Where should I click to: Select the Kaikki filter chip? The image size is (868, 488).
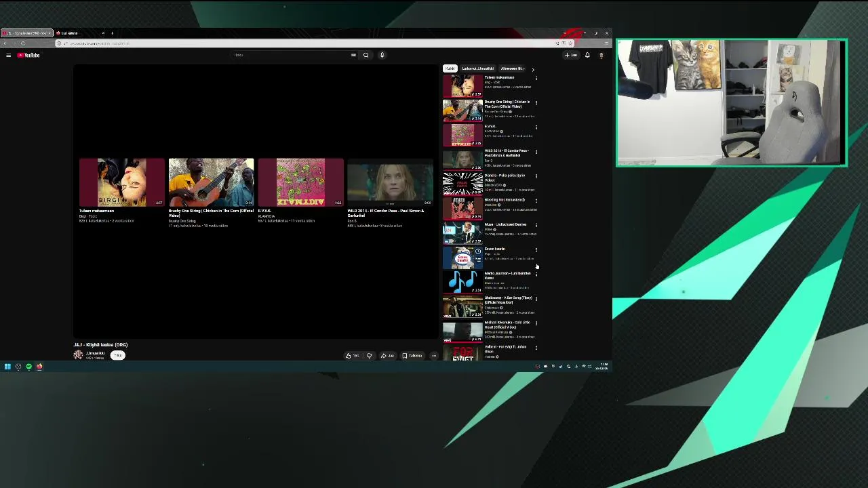pos(450,68)
